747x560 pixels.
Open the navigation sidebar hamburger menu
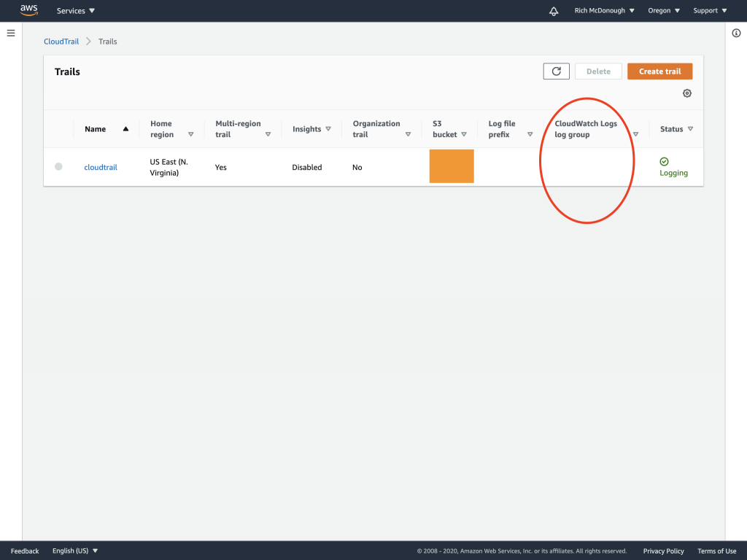point(10,32)
